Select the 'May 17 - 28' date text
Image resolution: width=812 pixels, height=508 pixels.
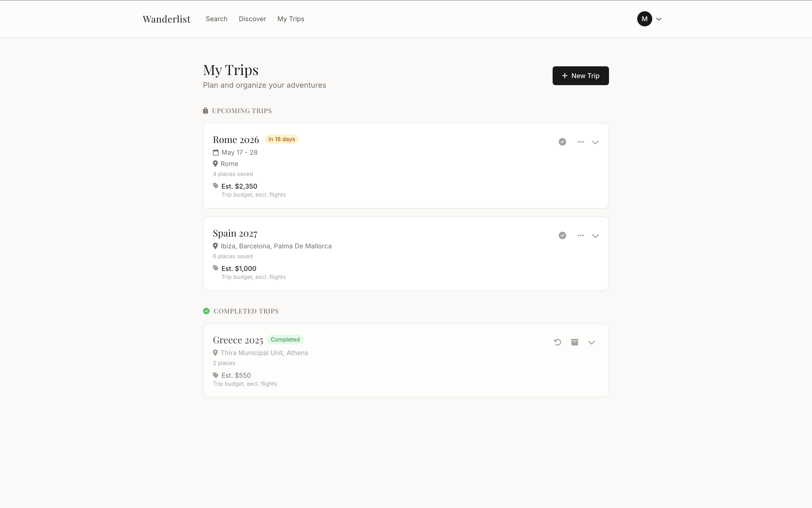[240, 153]
